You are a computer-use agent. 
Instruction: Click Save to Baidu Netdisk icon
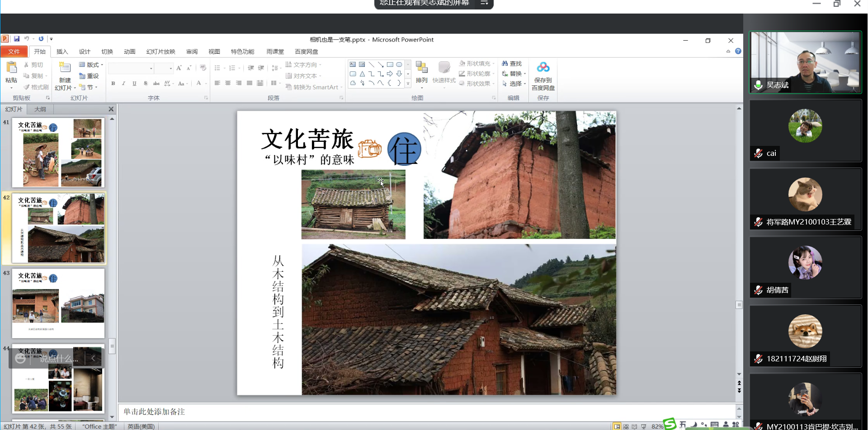(543, 68)
